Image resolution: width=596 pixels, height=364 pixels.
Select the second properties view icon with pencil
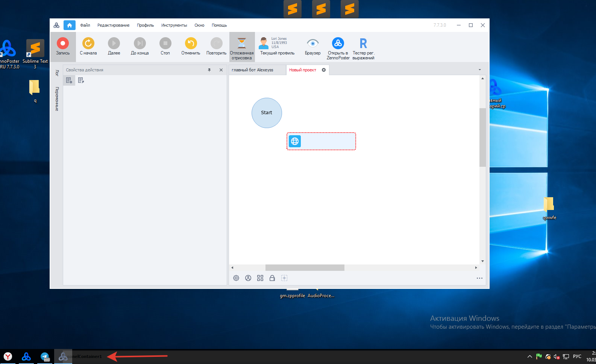click(x=81, y=80)
